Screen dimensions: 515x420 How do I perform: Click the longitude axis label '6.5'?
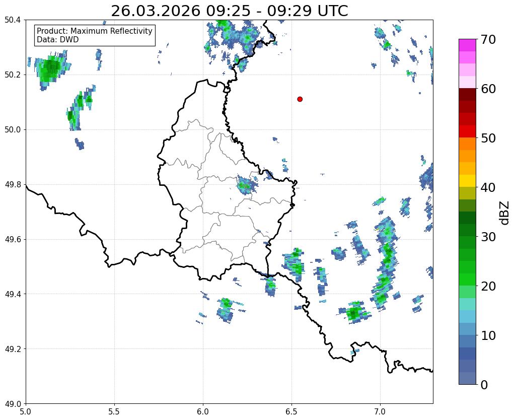point(291,411)
